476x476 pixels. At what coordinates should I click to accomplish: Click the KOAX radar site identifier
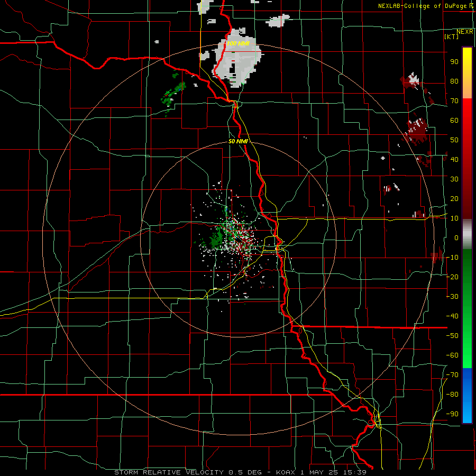point(286,472)
